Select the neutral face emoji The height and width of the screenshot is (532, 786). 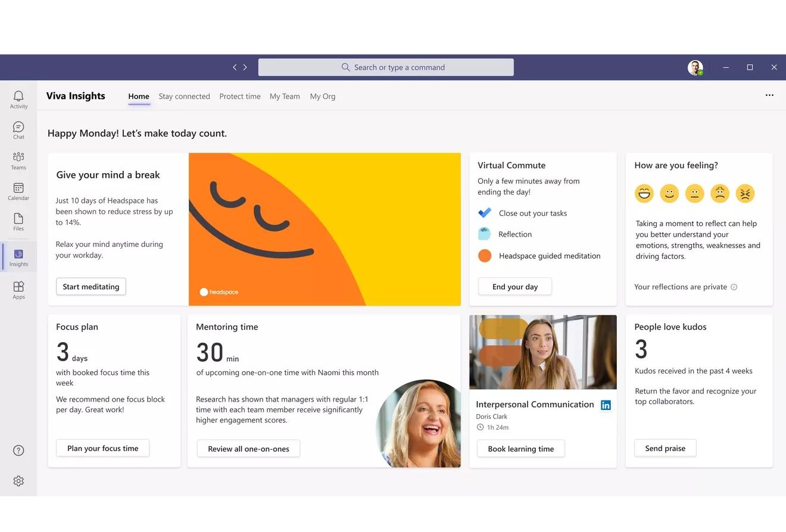pos(694,193)
